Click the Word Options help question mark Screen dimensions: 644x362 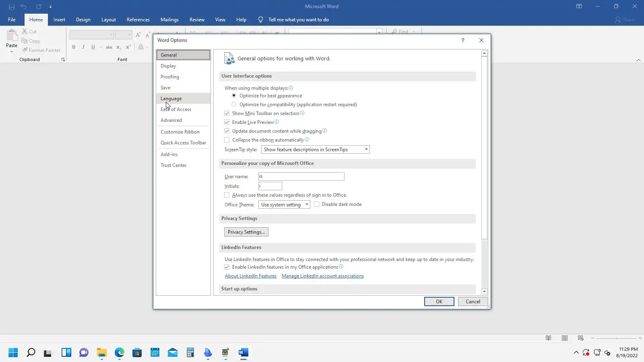pos(463,40)
